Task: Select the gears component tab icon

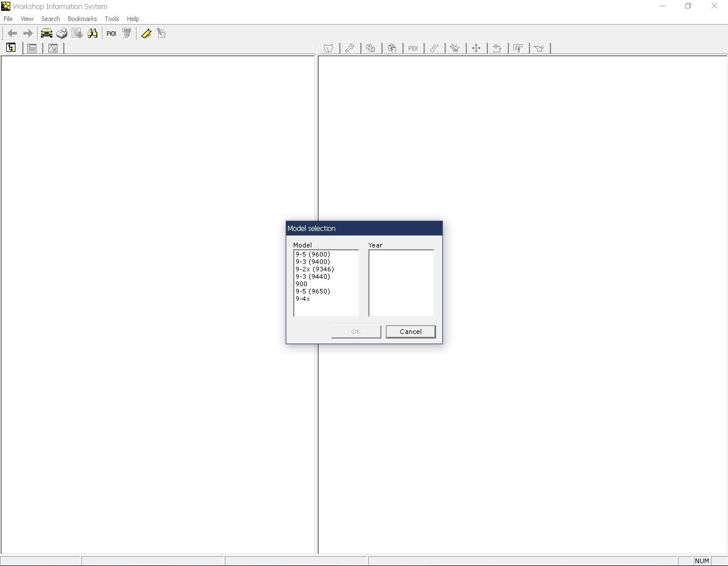Action: pyautogui.click(x=371, y=48)
